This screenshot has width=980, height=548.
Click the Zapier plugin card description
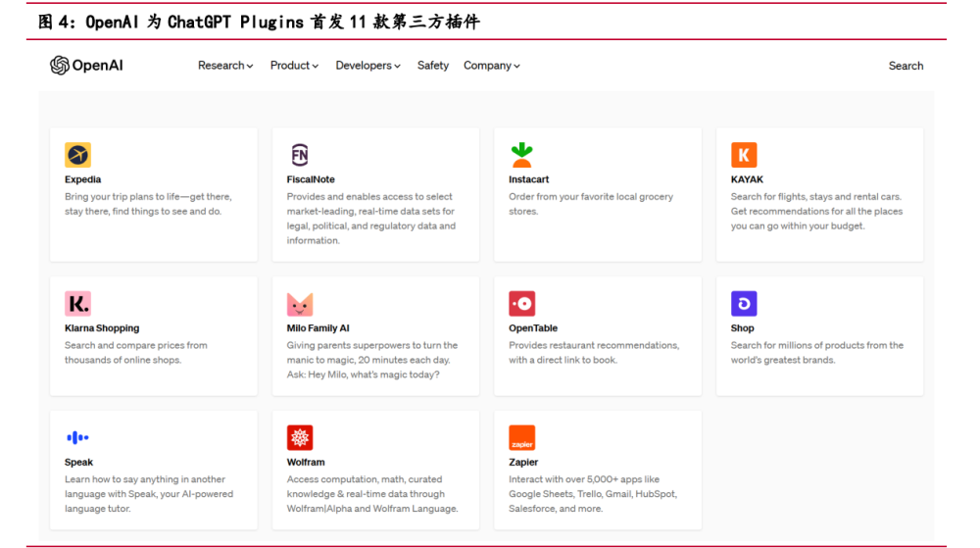(593, 494)
